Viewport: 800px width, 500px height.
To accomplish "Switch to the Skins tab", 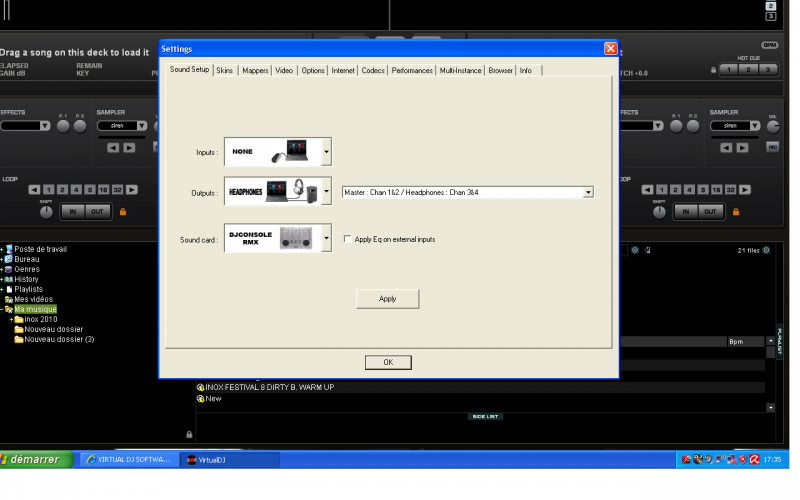I will coord(225,71).
